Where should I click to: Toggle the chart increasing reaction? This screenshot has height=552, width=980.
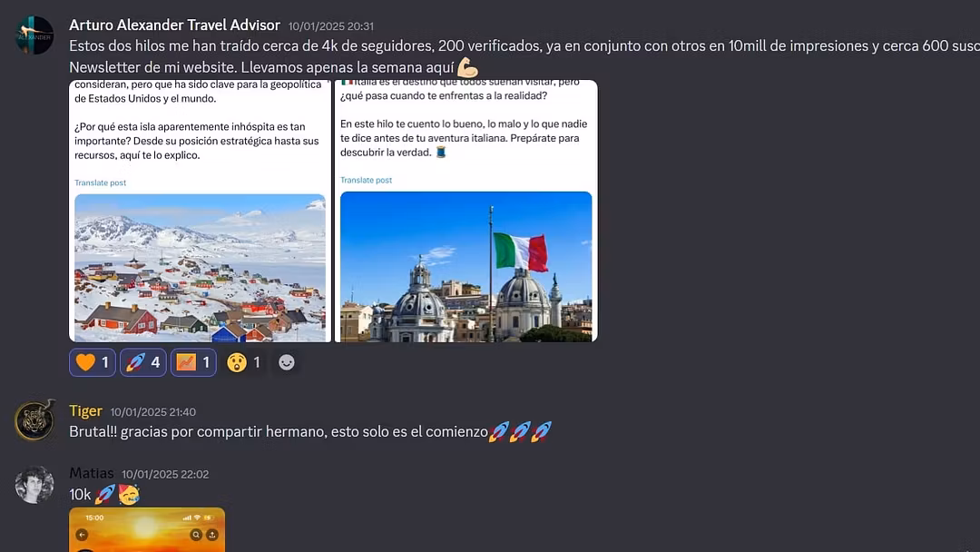tap(194, 362)
